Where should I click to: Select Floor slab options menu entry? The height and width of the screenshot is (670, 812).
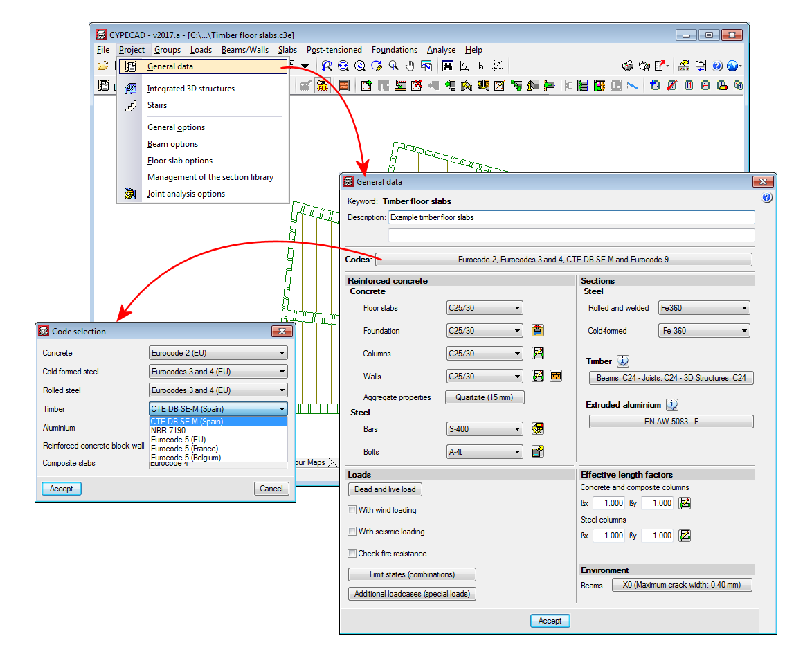click(180, 161)
